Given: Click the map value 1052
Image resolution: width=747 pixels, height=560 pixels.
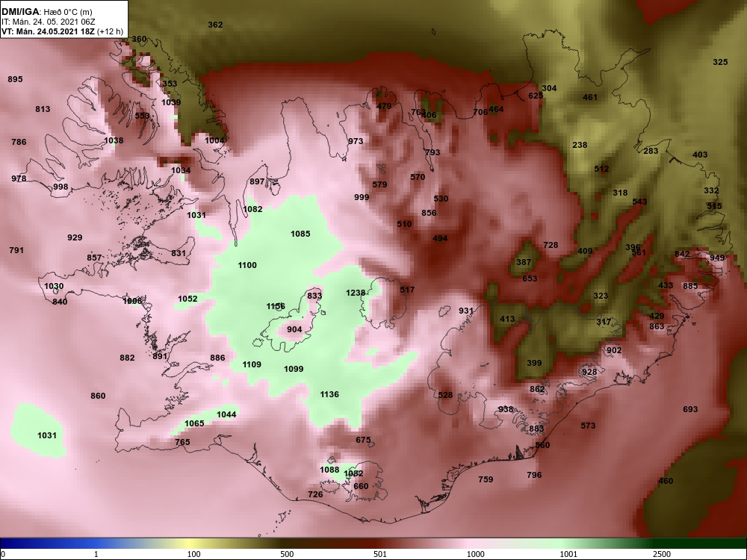Looking at the screenshot, I should point(187,299).
